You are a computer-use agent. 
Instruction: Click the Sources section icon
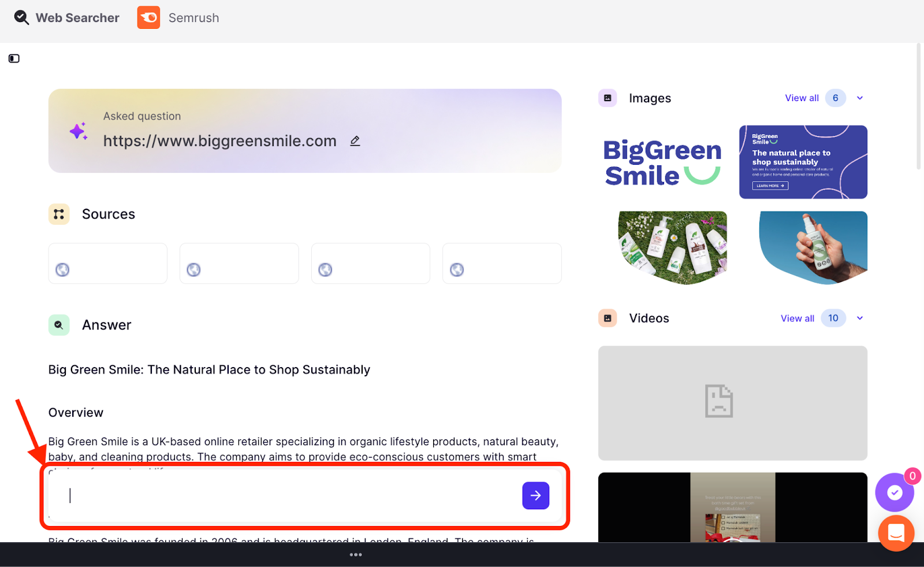(x=59, y=214)
